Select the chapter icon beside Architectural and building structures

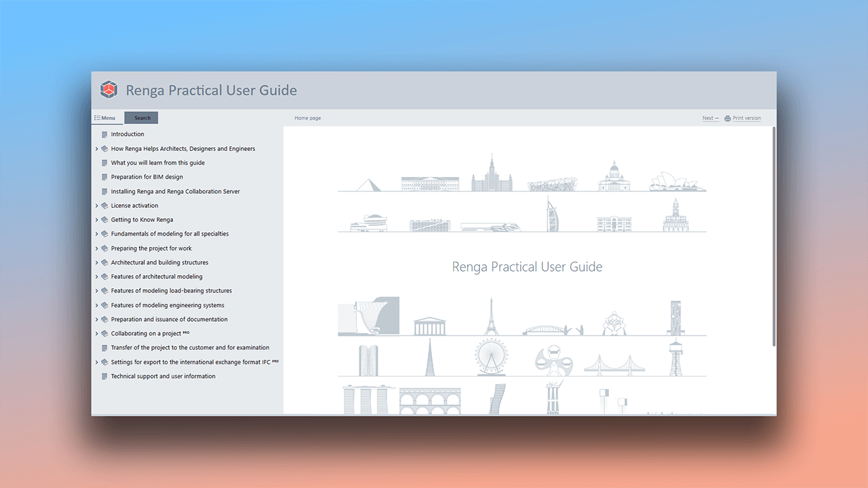pyautogui.click(x=105, y=262)
